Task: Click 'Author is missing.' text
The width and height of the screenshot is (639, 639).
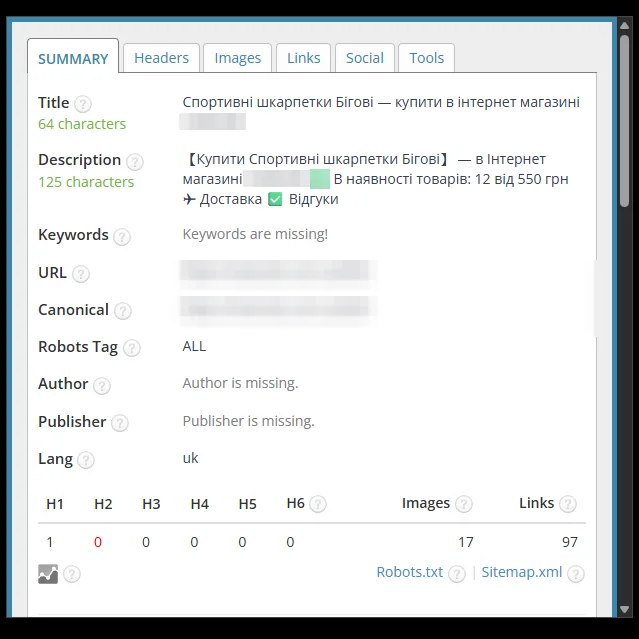Action: click(240, 383)
